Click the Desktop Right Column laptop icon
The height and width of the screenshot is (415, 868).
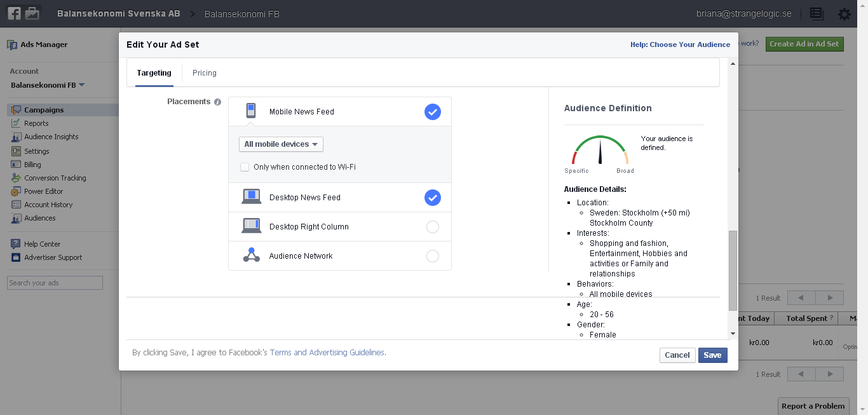[252, 226]
